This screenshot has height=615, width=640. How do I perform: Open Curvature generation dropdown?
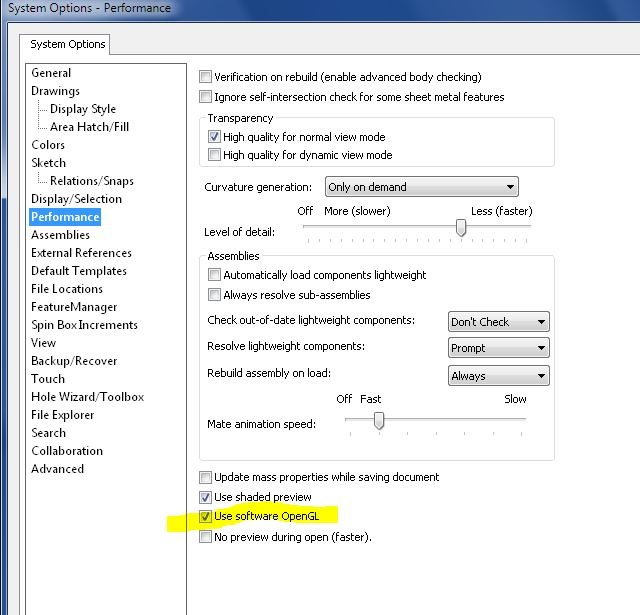[x=422, y=187]
